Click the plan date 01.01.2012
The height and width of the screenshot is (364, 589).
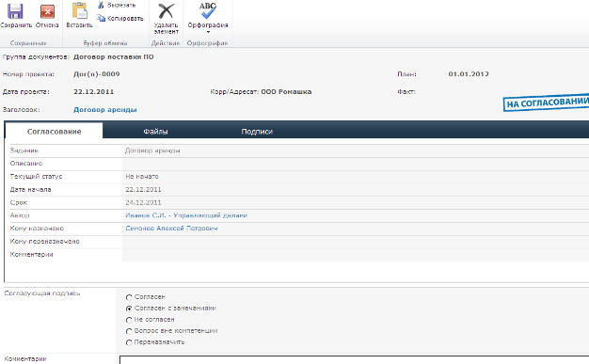(469, 74)
